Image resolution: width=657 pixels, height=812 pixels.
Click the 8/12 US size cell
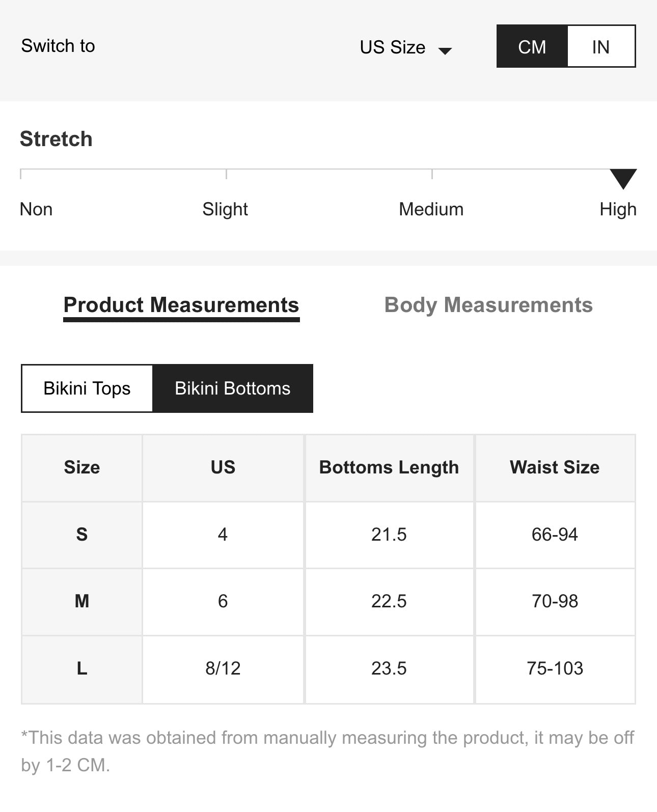[223, 668]
